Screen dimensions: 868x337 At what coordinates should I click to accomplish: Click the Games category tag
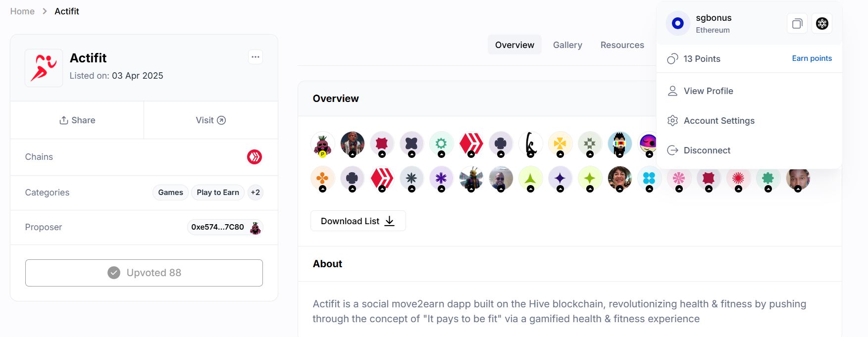pyautogui.click(x=171, y=193)
